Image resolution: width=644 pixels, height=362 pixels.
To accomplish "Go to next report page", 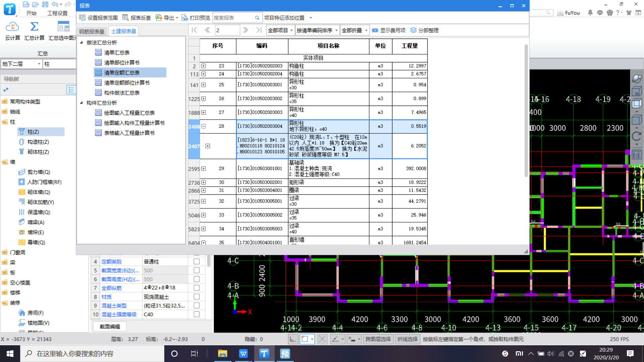I will pos(246,30).
